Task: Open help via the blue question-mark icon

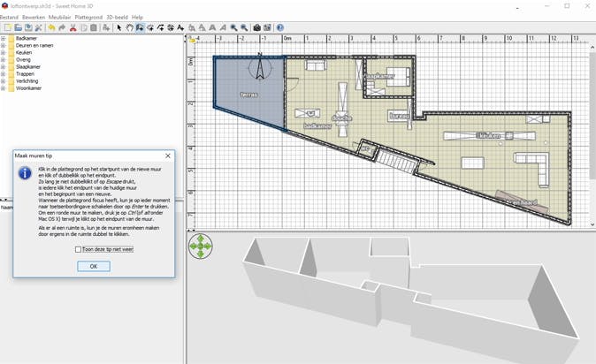Action: pos(280,27)
